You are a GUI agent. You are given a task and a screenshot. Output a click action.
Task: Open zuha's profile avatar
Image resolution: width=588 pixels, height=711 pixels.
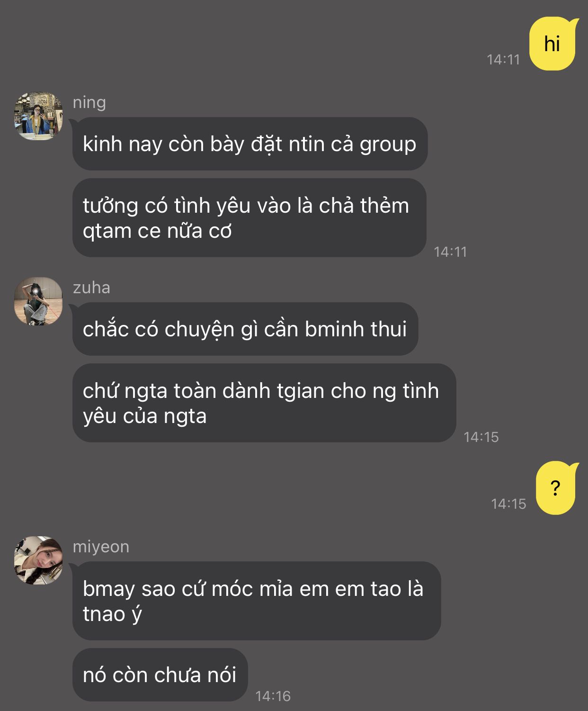[38, 301]
